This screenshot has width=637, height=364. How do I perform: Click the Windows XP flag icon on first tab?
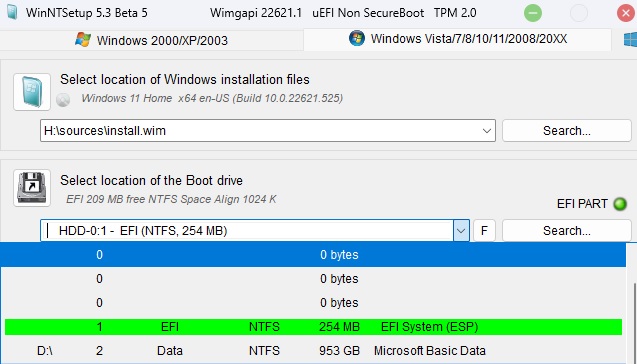tap(83, 40)
